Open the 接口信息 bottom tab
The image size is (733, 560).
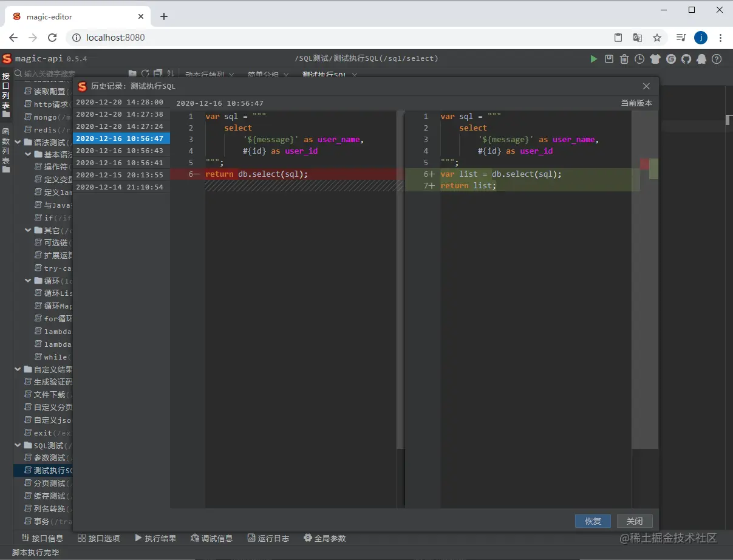coord(43,538)
